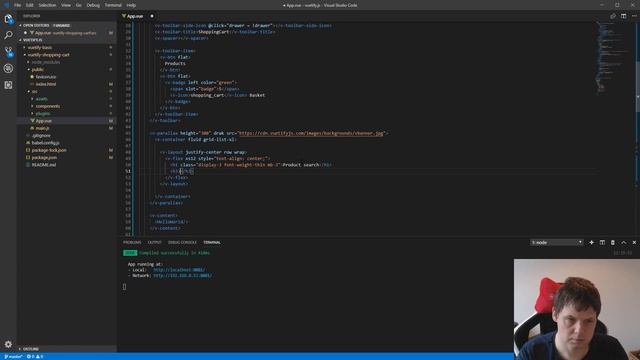Open README.md in the file tree
Screen dimensions: 640x360
point(44,165)
